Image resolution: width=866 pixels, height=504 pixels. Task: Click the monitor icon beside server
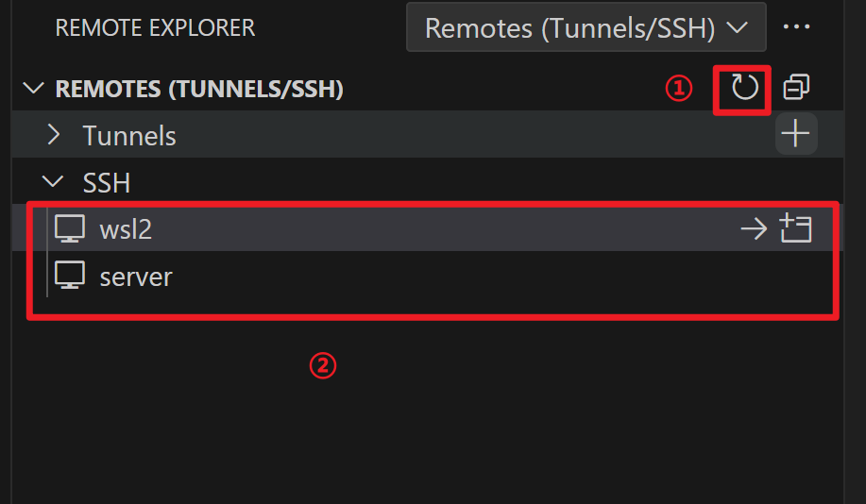click(70, 275)
